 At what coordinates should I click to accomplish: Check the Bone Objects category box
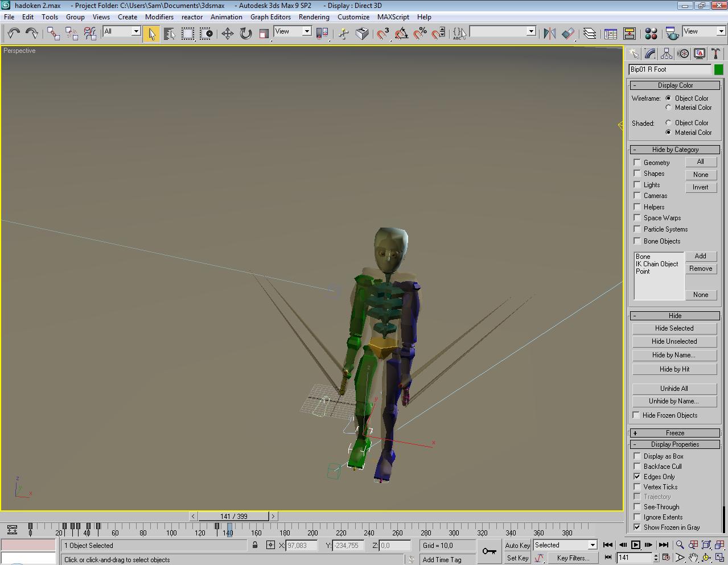(637, 241)
